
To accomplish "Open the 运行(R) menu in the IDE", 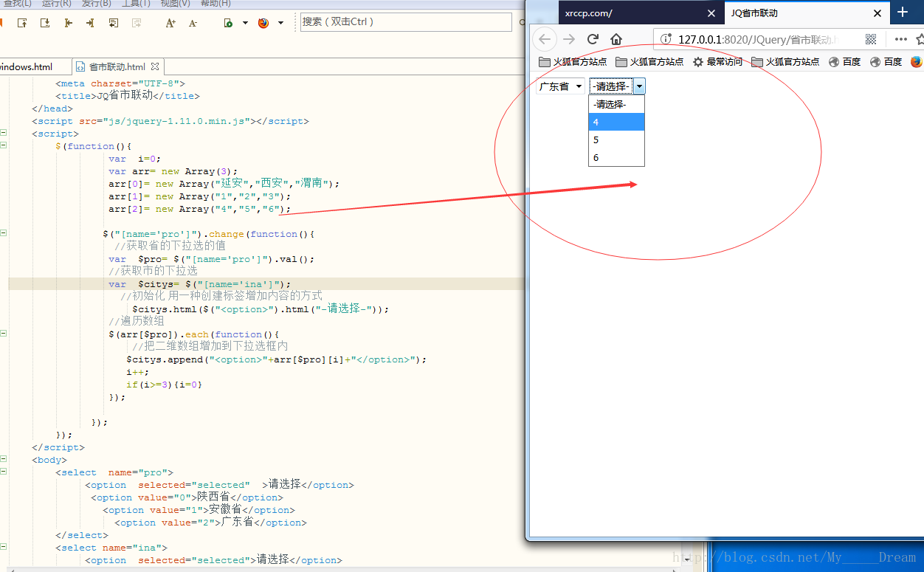I will click(x=57, y=4).
